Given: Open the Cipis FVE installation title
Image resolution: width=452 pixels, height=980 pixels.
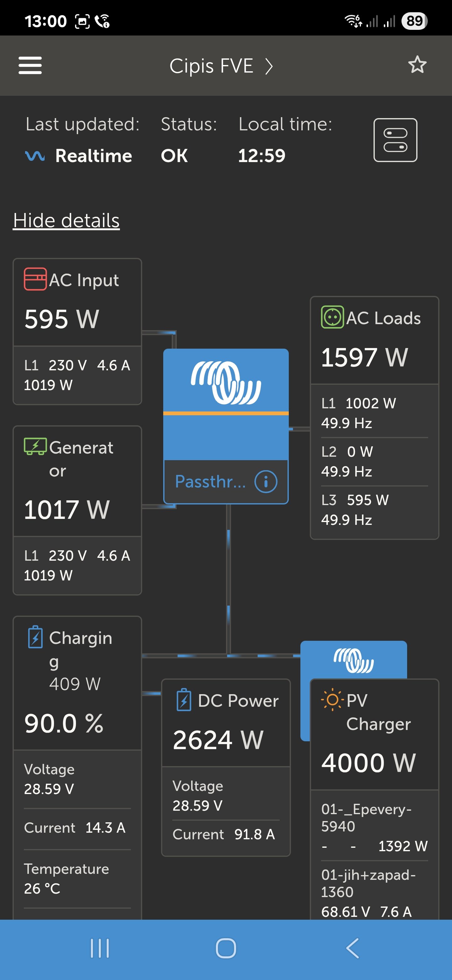Looking at the screenshot, I should click(211, 66).
